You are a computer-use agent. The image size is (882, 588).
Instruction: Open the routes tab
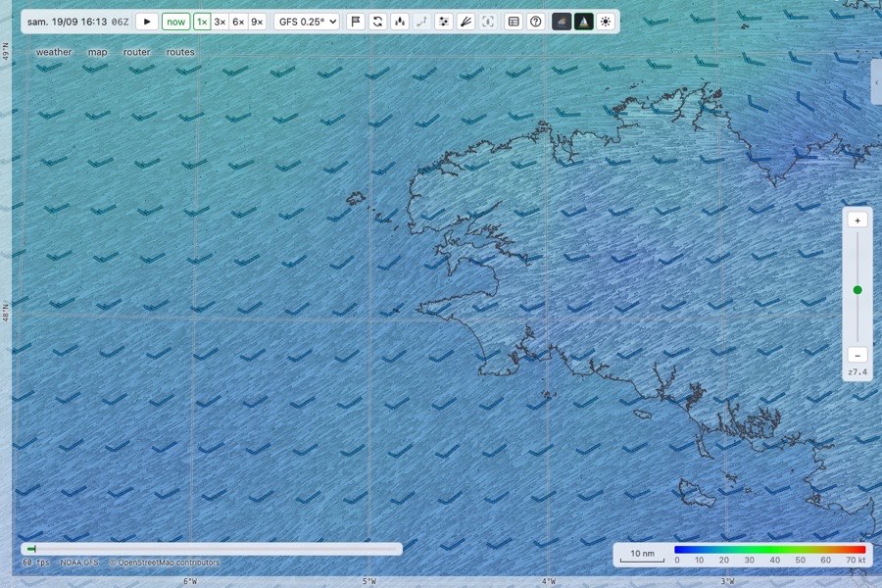click(x=180, y=52)
